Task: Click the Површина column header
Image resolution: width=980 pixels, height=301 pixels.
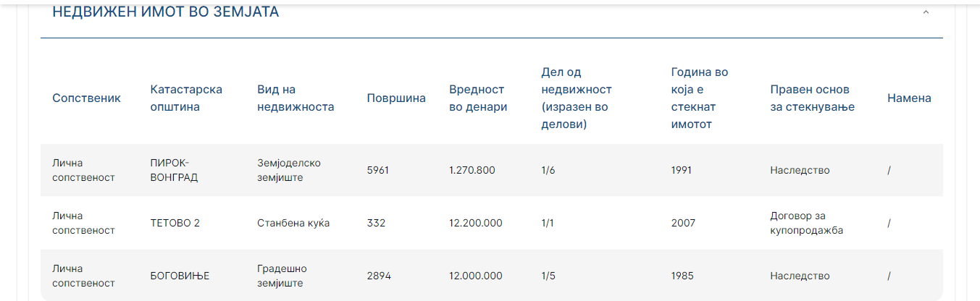Action: 396,98
